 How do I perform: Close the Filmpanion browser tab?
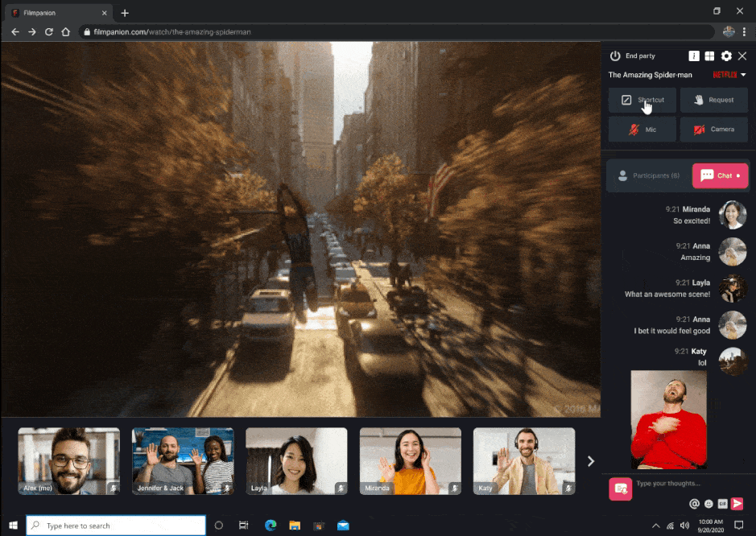pos(104,13)
